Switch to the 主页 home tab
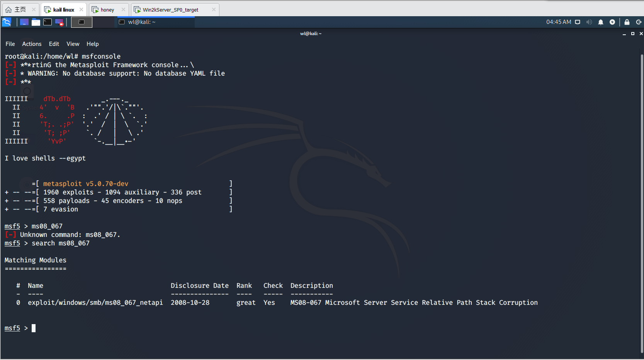644x360 pixels. [x=20, y=10]
